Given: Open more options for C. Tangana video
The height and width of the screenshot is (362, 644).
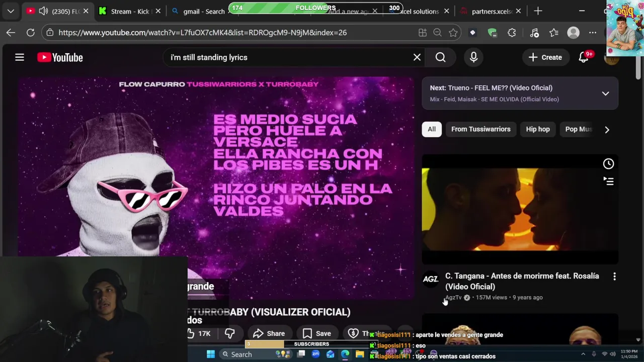Looking at the screenshot, I should (x=614, y=277).
